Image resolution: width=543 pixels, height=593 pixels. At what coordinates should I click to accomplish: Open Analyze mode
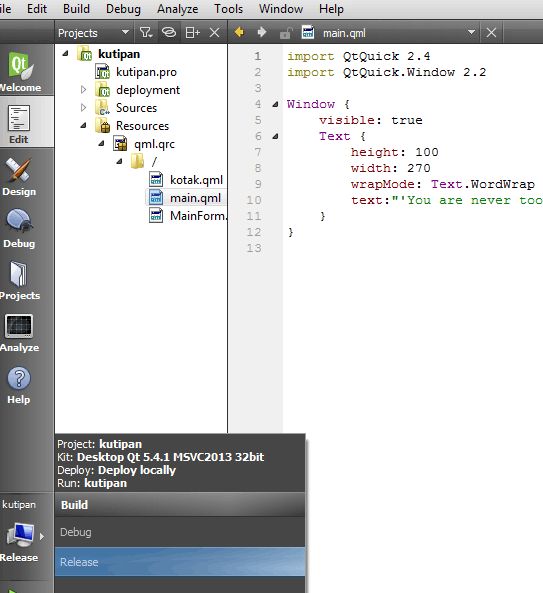click(x=19, y=332)
